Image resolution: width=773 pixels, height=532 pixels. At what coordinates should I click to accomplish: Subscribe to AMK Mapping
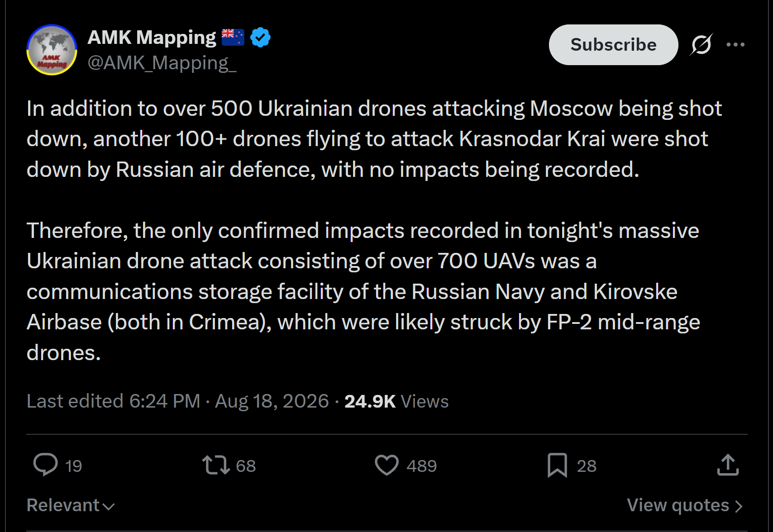[x=613, y=44]
